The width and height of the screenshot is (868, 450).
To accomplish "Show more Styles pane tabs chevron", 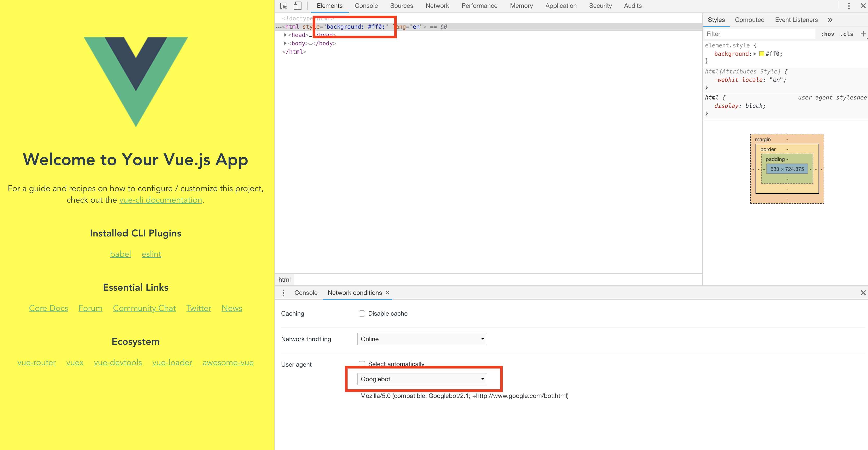I will coord(830,20).
